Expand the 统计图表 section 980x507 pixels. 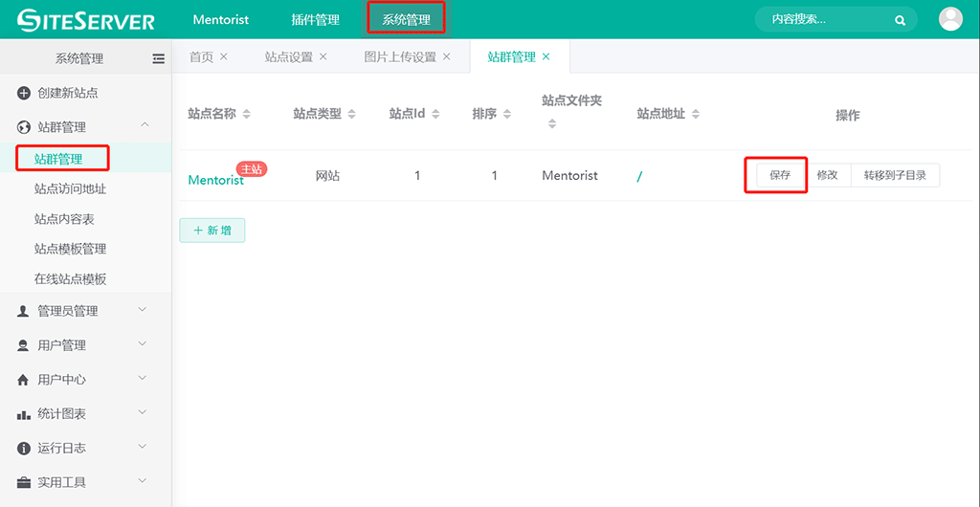(143, 413)
